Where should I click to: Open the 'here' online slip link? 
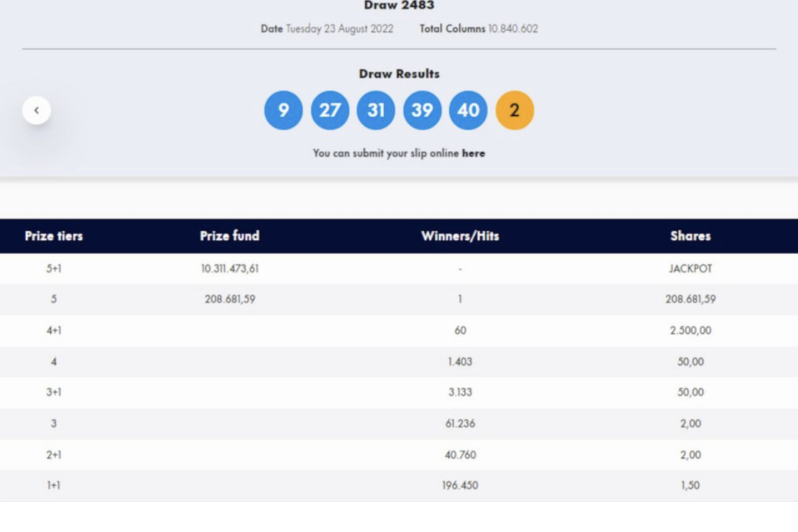tap(473, 153)
